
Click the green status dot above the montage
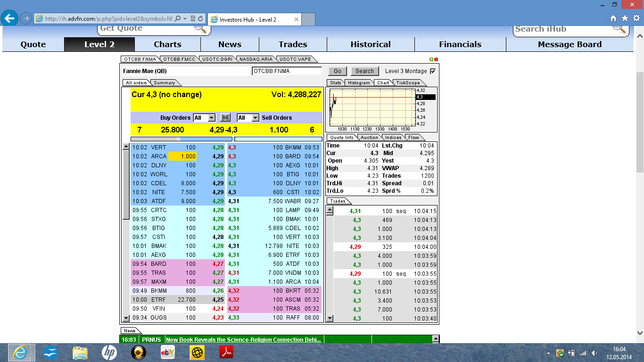(431, 59)
